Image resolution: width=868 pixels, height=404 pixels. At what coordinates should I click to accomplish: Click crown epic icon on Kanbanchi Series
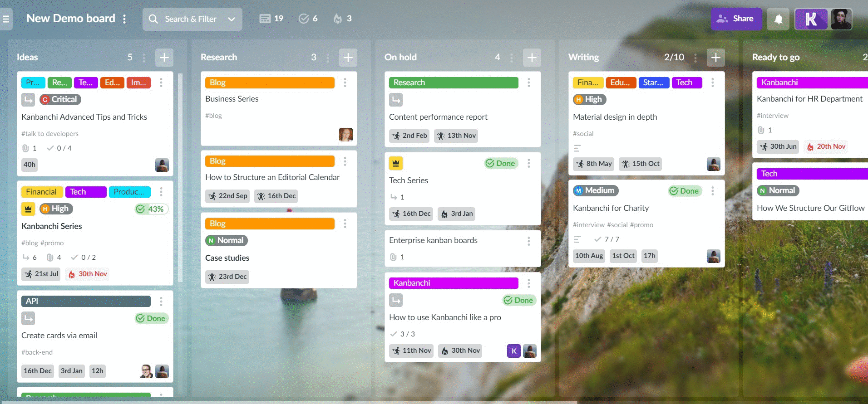click(x=28, y=209)
